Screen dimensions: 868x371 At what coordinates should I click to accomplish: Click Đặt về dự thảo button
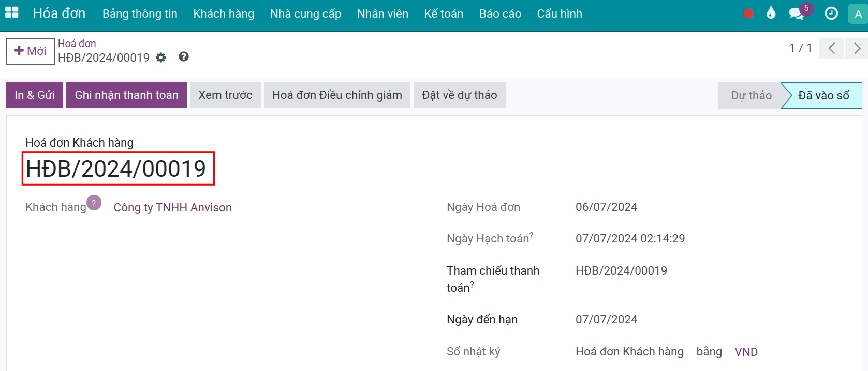click(x=460, y=95)
